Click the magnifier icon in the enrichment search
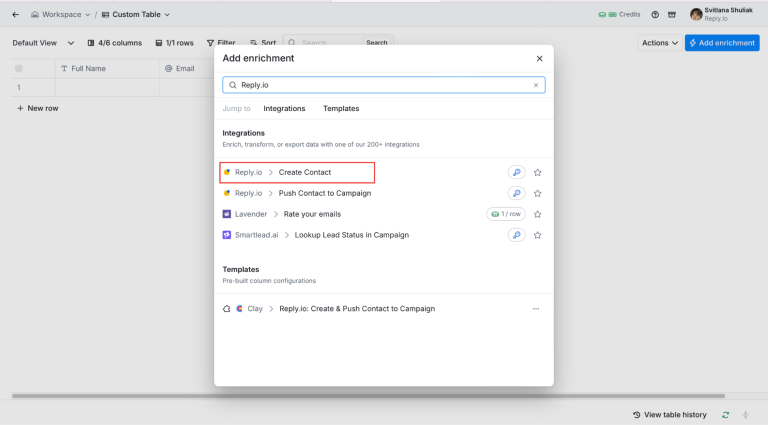 point(233,85)
